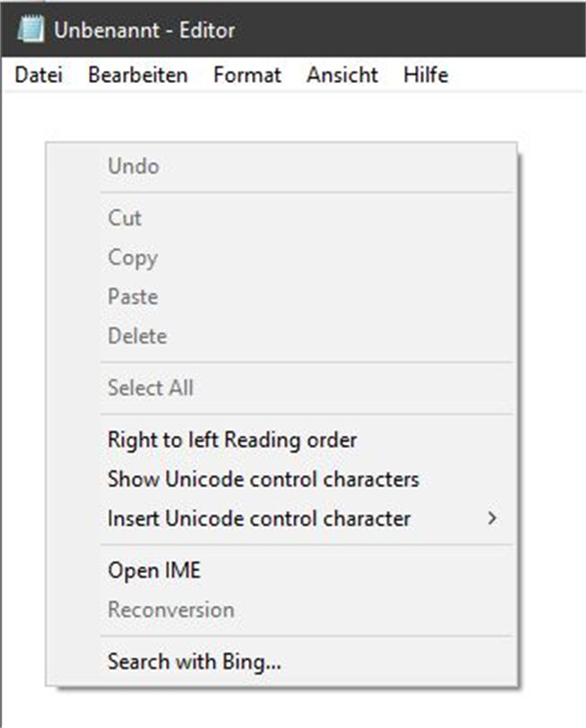The image size is (586, 728).
Task: Choose Paste in the context menu
Action: pos(281,297)
